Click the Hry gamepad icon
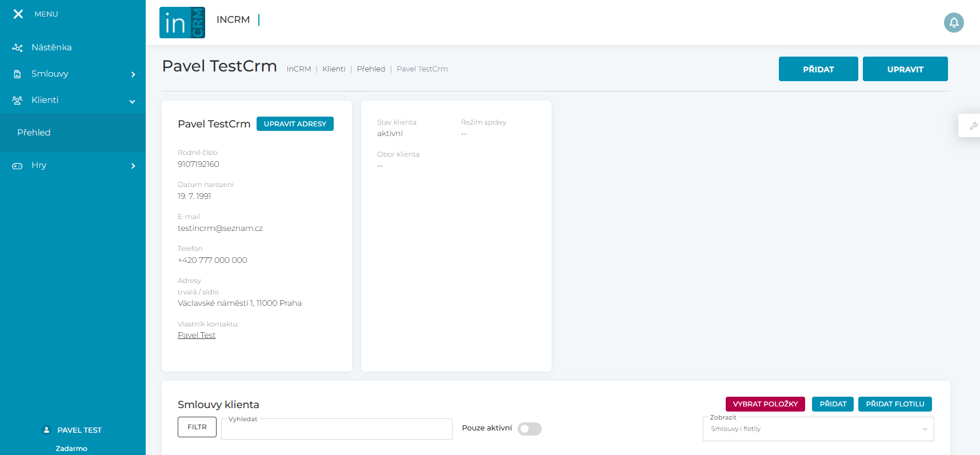Image resolution: width=980 pixels, height=455 pixels. coord(18,166)
